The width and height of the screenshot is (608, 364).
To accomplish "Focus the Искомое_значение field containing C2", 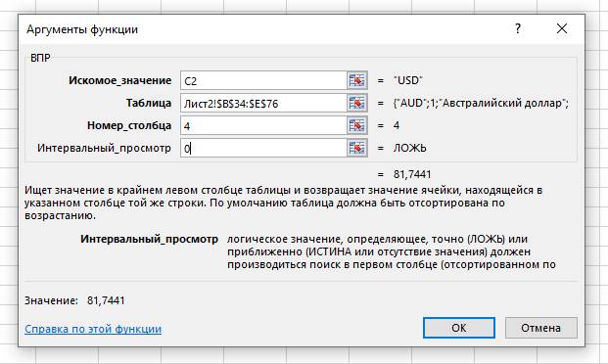I will [x=263, y=80].
